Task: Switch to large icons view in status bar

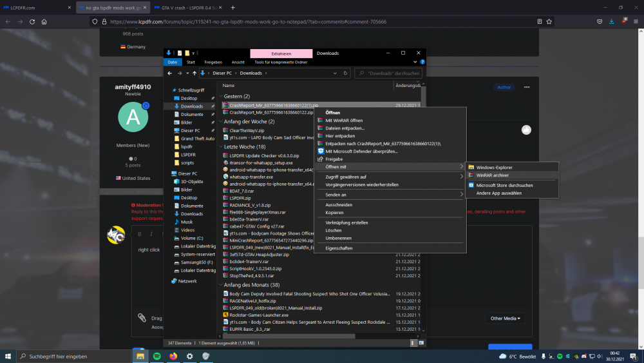Action: (421, 344)
